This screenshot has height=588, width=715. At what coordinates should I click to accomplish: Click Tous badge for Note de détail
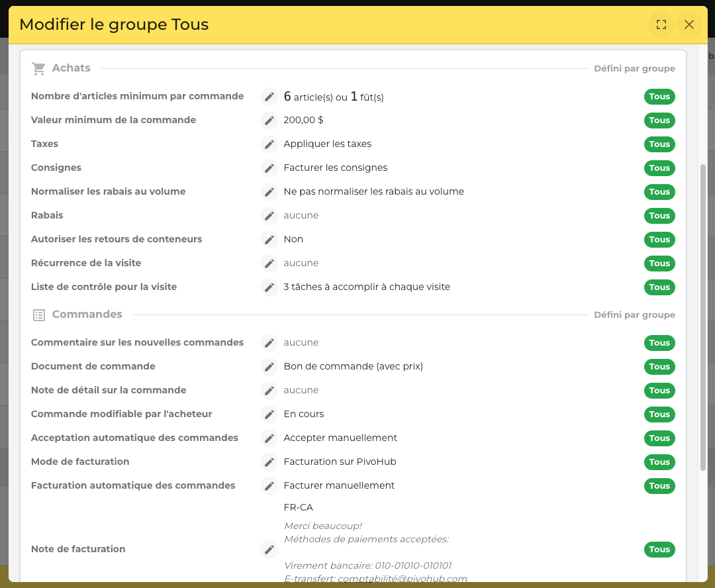pos(659,391)
